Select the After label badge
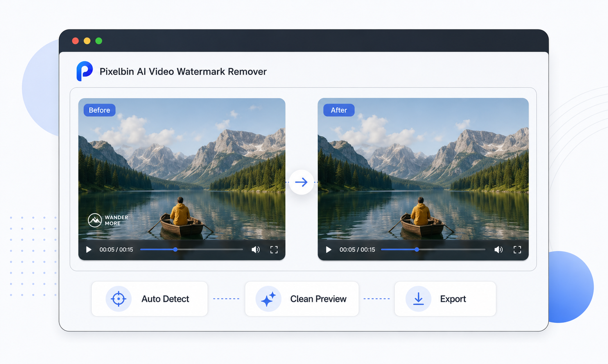 pos(339,110)
